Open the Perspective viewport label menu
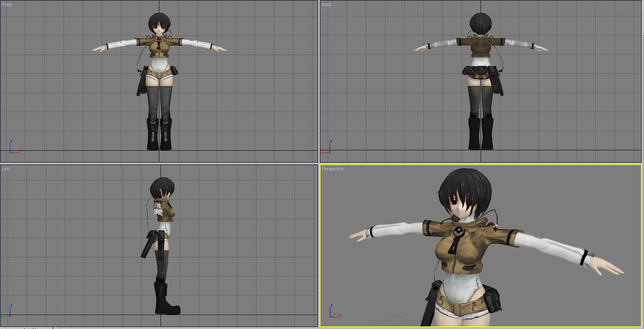The width and height of the screenshot is (644, 329). coord(333,169)
